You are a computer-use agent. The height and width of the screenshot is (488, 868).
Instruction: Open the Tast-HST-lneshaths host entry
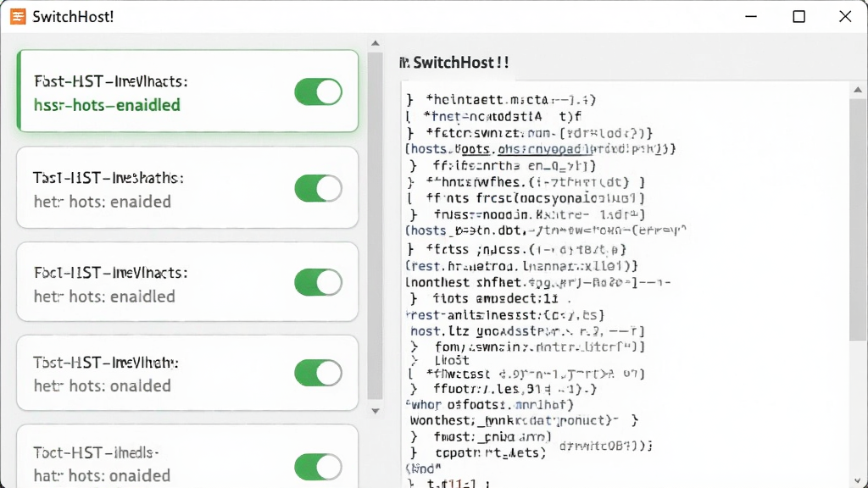click(x=187, y=187)
